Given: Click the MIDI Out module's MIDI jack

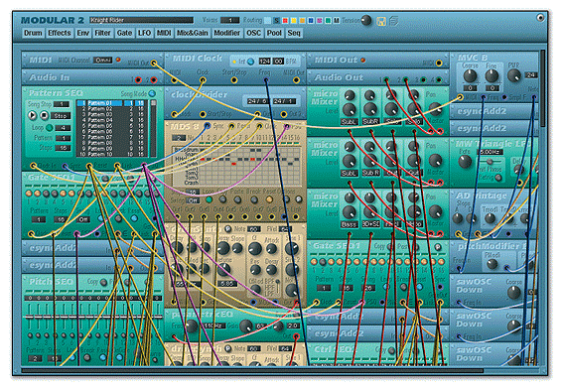Looking at the screenshot, I should point(439,64).
